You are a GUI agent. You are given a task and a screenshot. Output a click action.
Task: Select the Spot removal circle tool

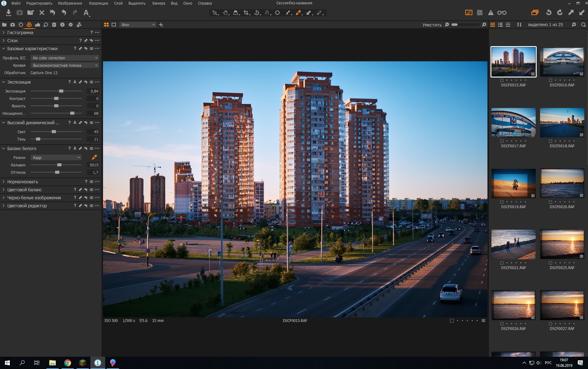pos(277,13)
